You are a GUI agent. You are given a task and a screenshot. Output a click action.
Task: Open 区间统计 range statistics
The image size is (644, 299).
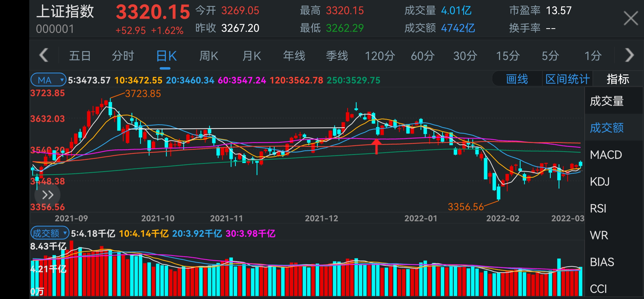[x=567, y=79]
